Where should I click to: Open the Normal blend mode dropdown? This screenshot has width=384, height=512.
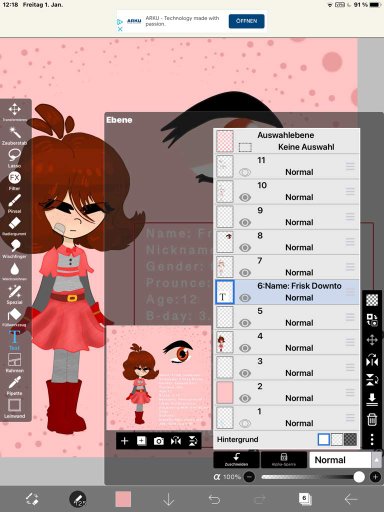coord(340,460)
